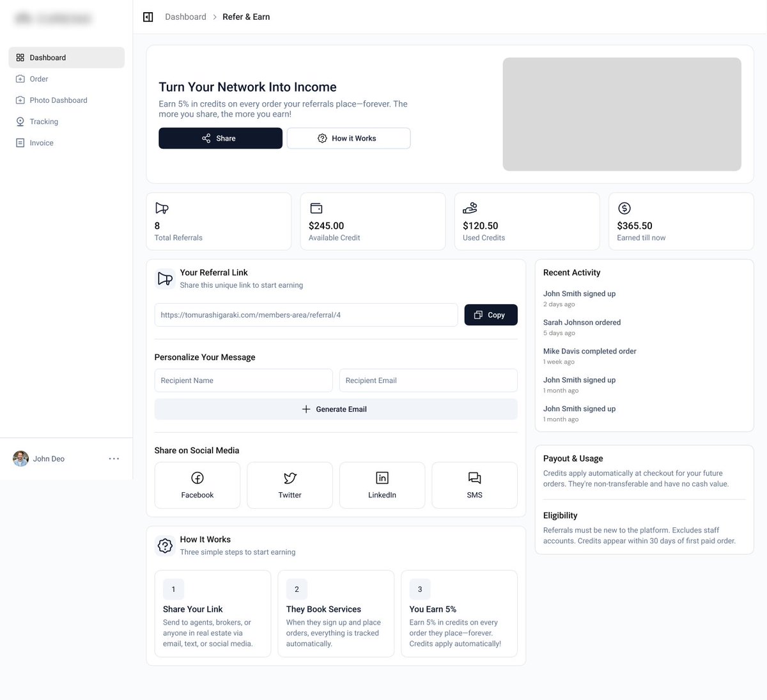767x700 pixels.
Task: Click the 'Eligibility' heading
Action: pyautogui.click(x=560, y=515)
